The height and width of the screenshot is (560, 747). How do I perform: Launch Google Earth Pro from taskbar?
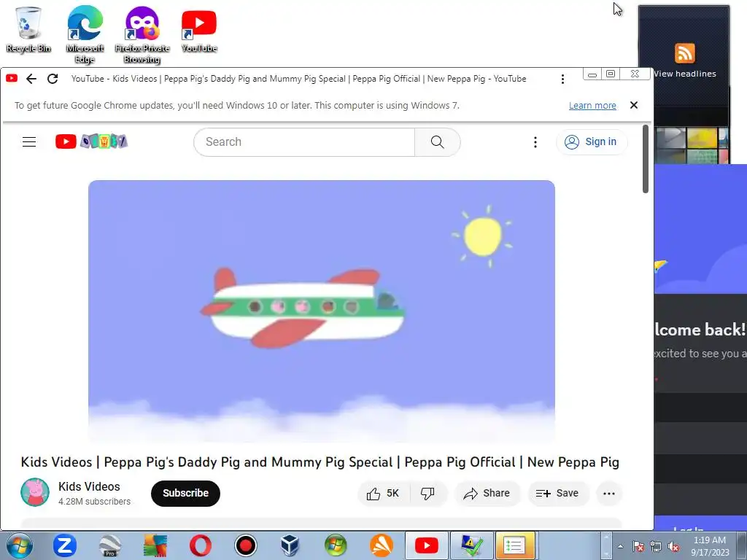coord(110,545)
